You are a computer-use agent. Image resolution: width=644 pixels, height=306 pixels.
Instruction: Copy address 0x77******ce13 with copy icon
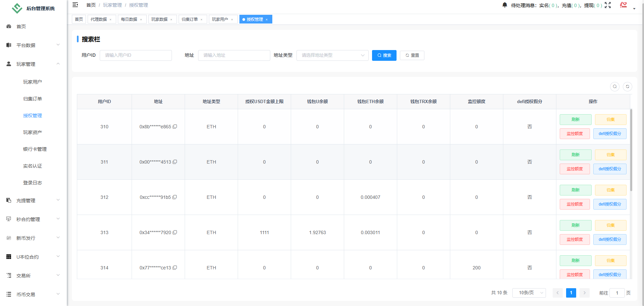coord(175,268)
